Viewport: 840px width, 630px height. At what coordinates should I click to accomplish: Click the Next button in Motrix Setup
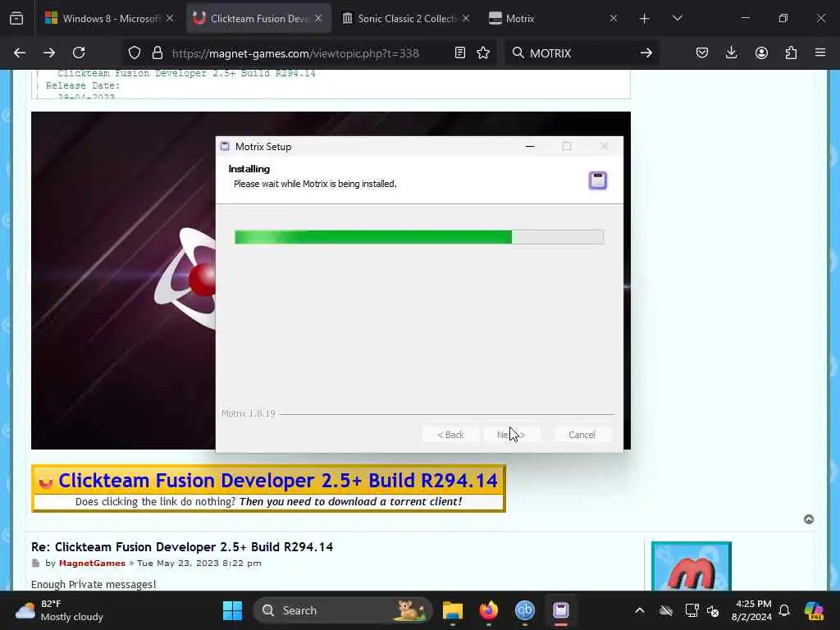coord(511,435)
